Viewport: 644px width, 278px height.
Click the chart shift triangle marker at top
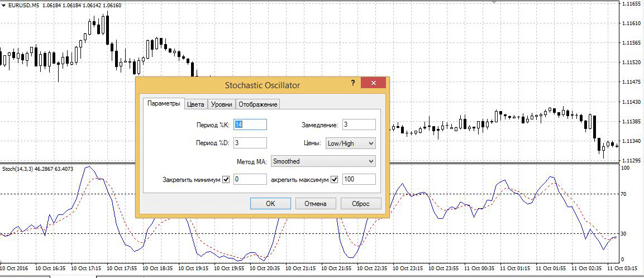pyautogui.click(x=493, y=2)
